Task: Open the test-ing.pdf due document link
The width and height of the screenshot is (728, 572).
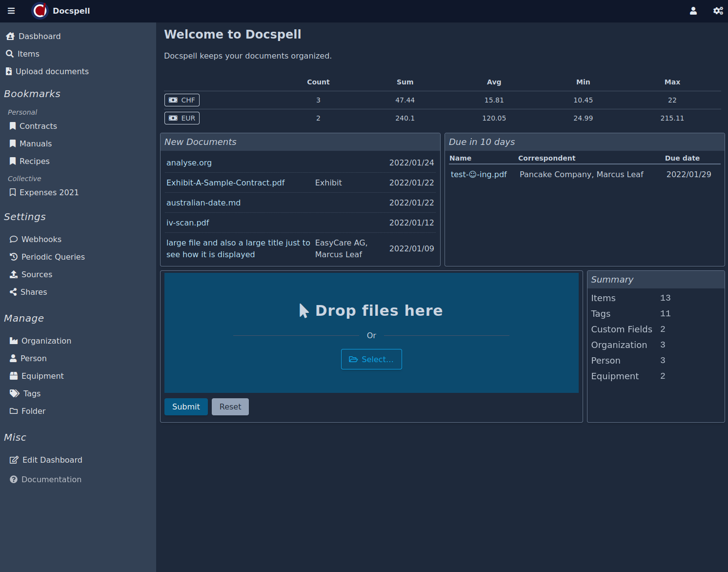Action: [479, 174]
